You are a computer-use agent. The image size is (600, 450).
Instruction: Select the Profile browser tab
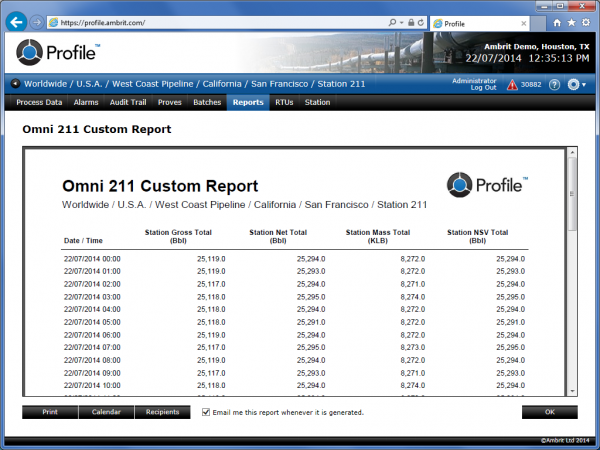point(480,24)
